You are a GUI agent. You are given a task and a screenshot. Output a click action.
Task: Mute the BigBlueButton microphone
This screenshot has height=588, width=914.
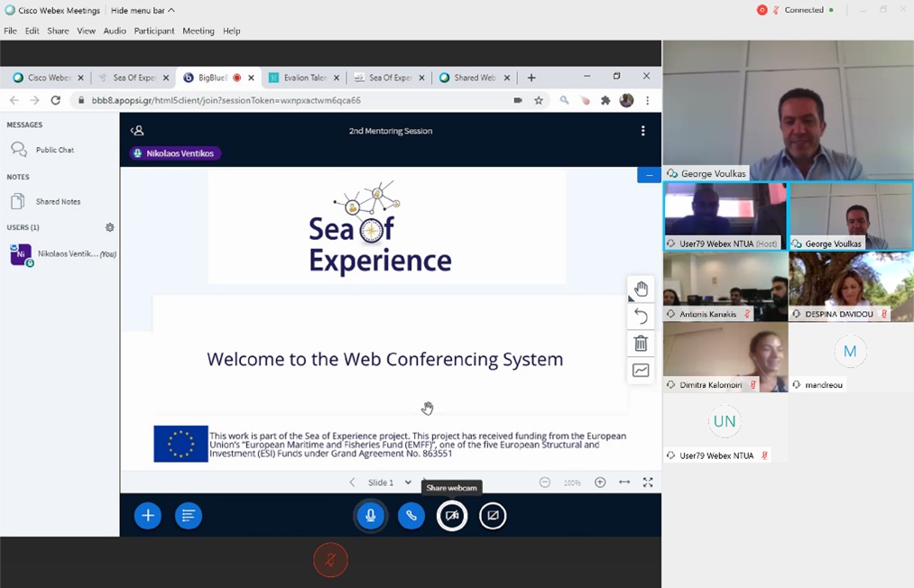tap(370, 516)
